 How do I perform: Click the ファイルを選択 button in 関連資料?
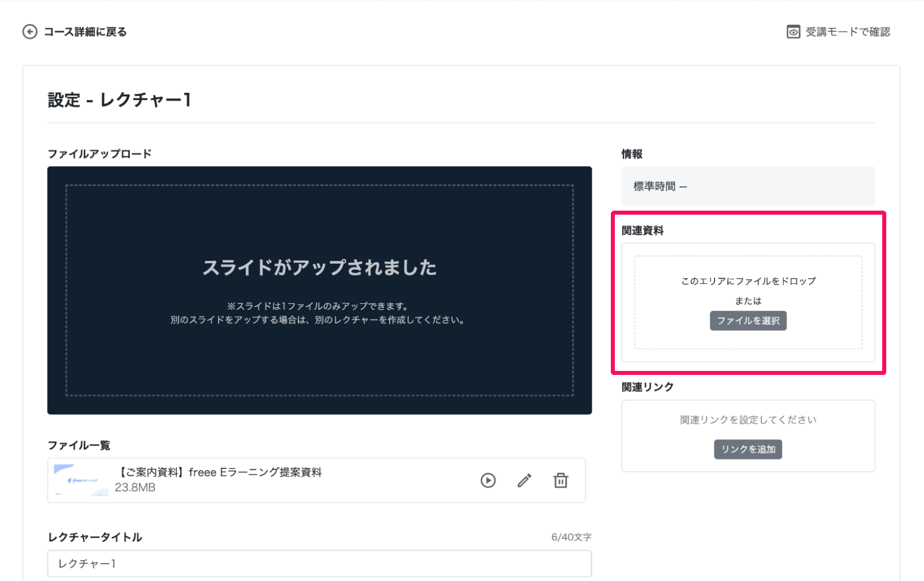click(x=748, y=321)
